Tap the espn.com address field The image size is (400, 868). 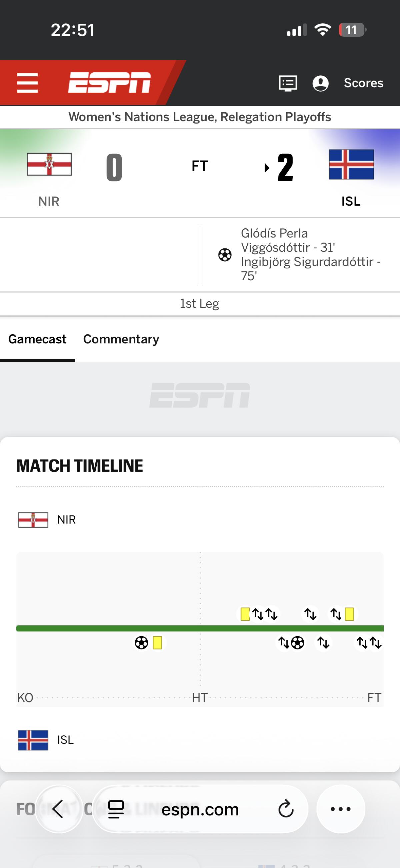point(200,809)
